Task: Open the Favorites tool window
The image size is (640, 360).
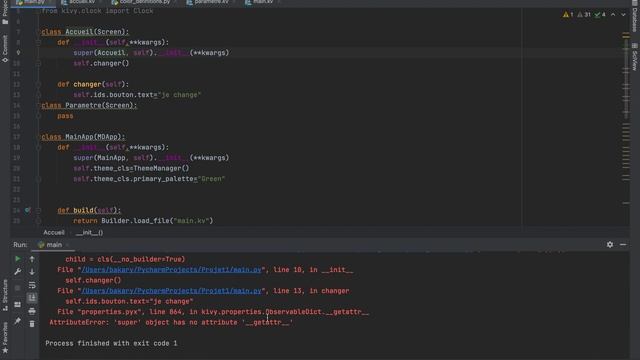Action: [5, 338]
